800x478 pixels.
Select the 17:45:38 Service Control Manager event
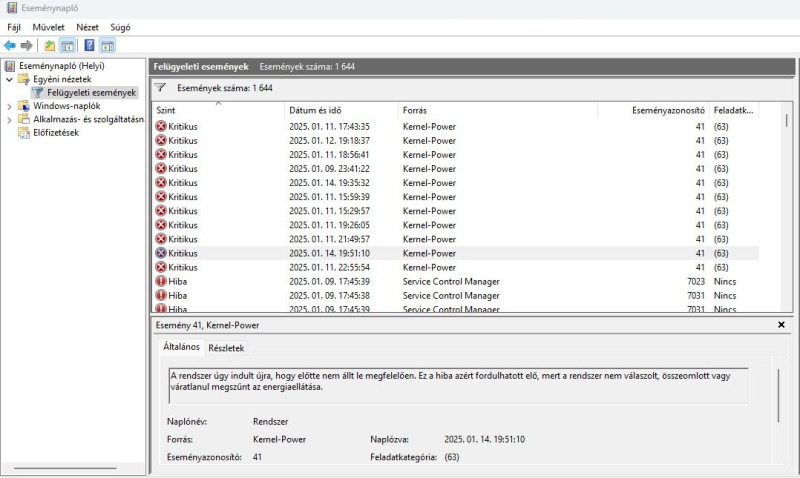point(456,295)
